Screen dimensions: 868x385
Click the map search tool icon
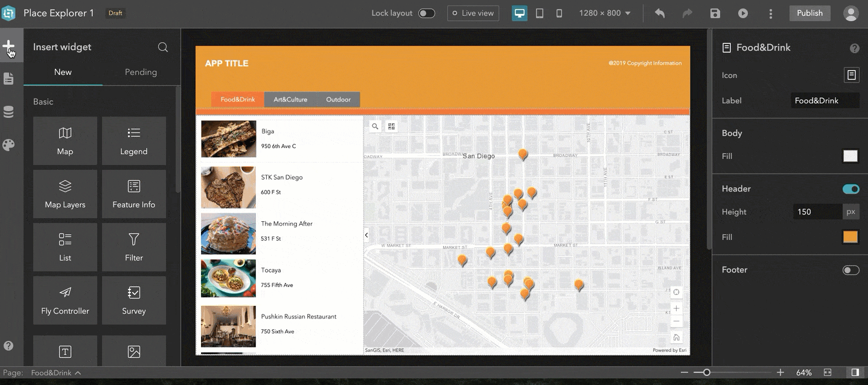pos(375,126)
